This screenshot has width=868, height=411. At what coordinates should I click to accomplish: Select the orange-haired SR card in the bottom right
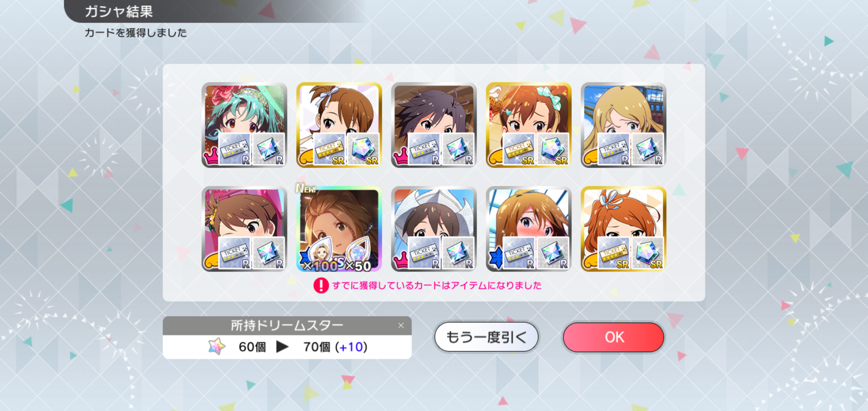623,229
